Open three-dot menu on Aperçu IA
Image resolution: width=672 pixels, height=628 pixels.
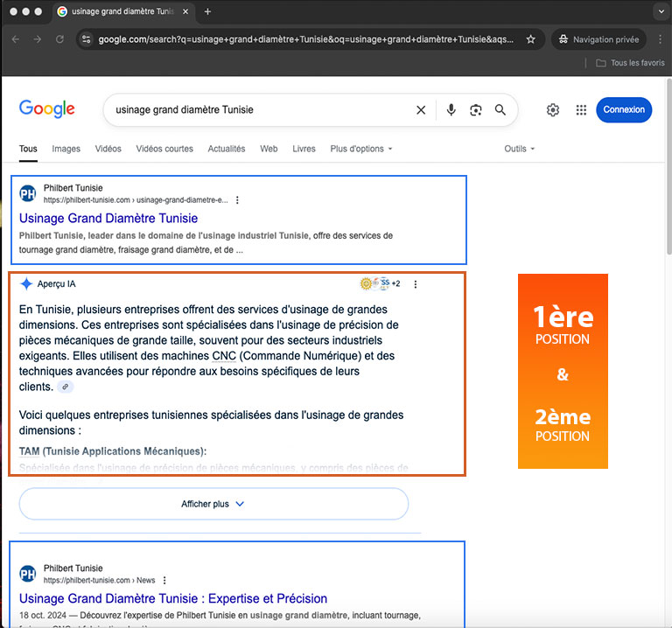pyautogui.click(x=416, y=284)
